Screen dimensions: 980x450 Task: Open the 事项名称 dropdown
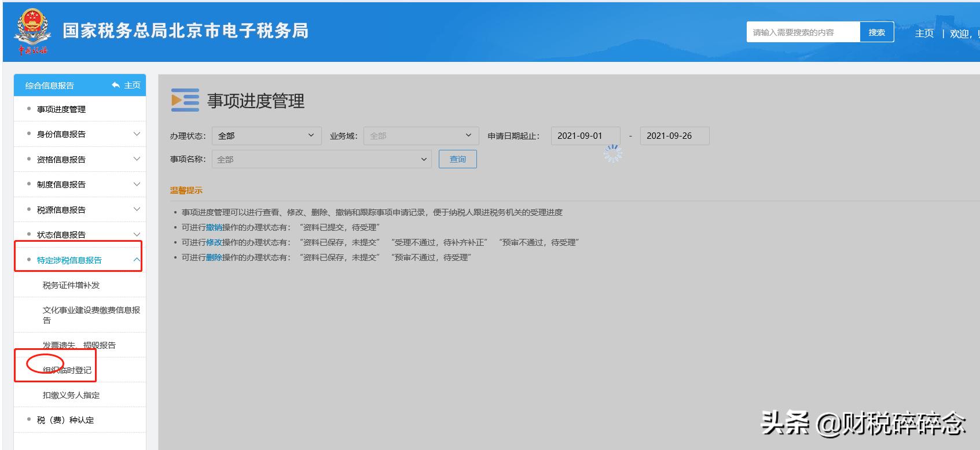(x=322, y=159)
